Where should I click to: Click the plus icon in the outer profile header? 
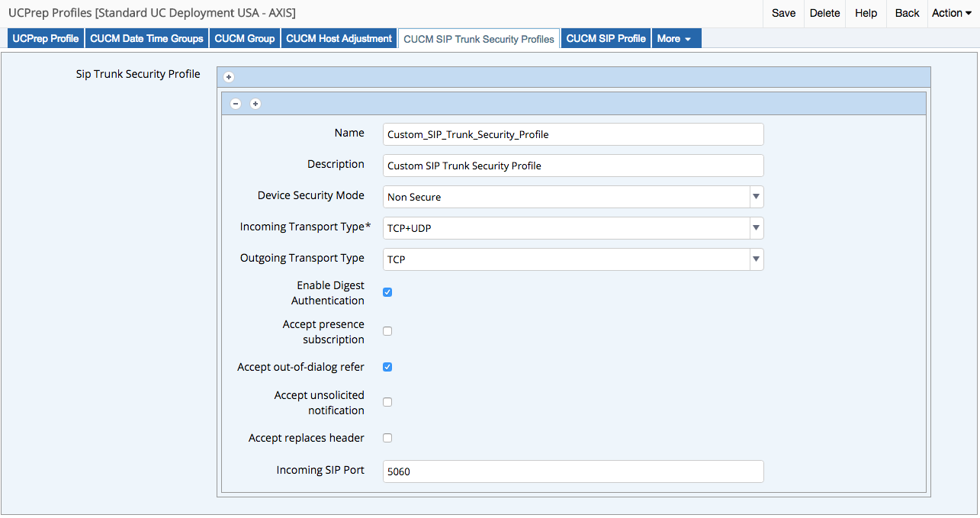click(x=229, y=77)
